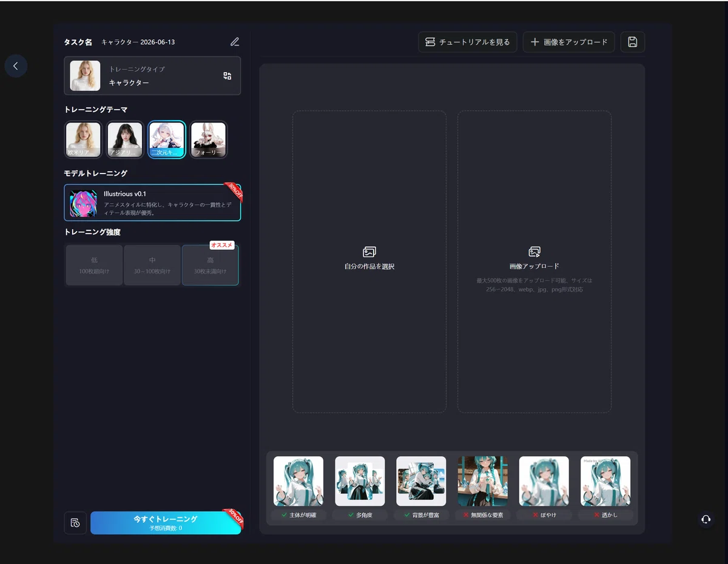Select 欧米リアル training theme

83,140
